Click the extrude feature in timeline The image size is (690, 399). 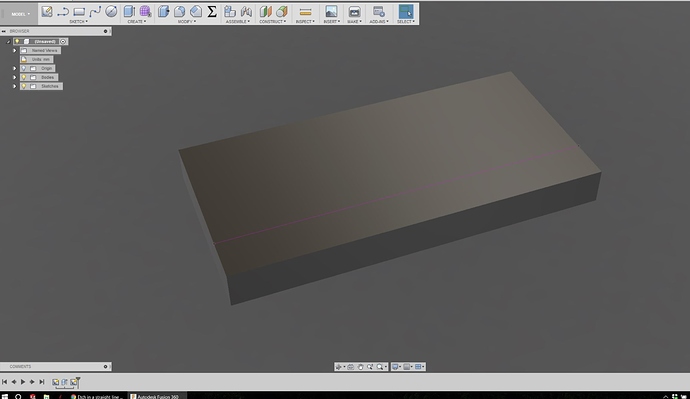click(64, 382)
